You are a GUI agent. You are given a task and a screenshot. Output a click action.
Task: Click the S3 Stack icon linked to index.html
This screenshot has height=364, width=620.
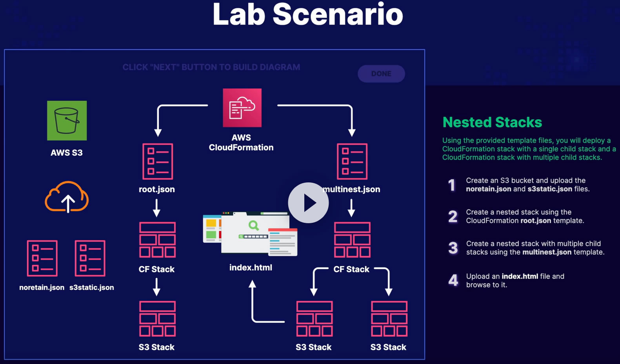tap(315, 318)
